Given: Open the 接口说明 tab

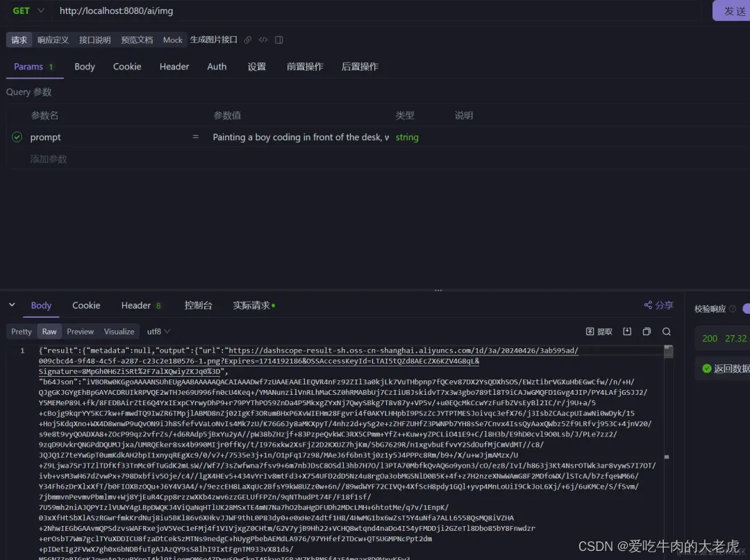Looking at the screenshot, I should (x=94, y=40).
